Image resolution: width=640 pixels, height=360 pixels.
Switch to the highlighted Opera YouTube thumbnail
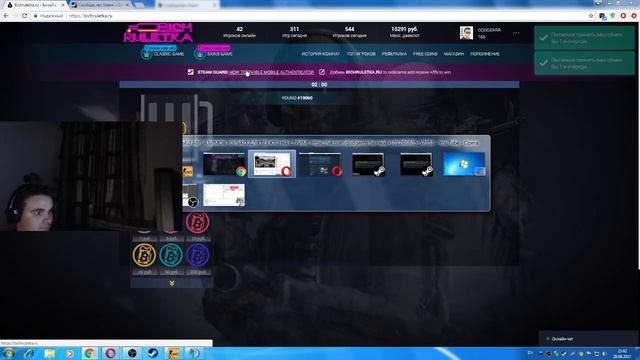[x=272, y=164]
